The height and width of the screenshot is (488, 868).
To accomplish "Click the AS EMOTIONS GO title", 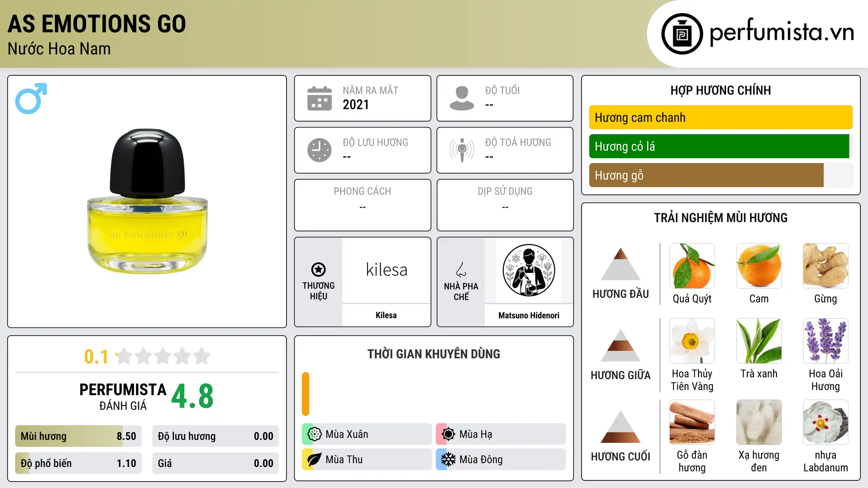I will click(97, 24).
